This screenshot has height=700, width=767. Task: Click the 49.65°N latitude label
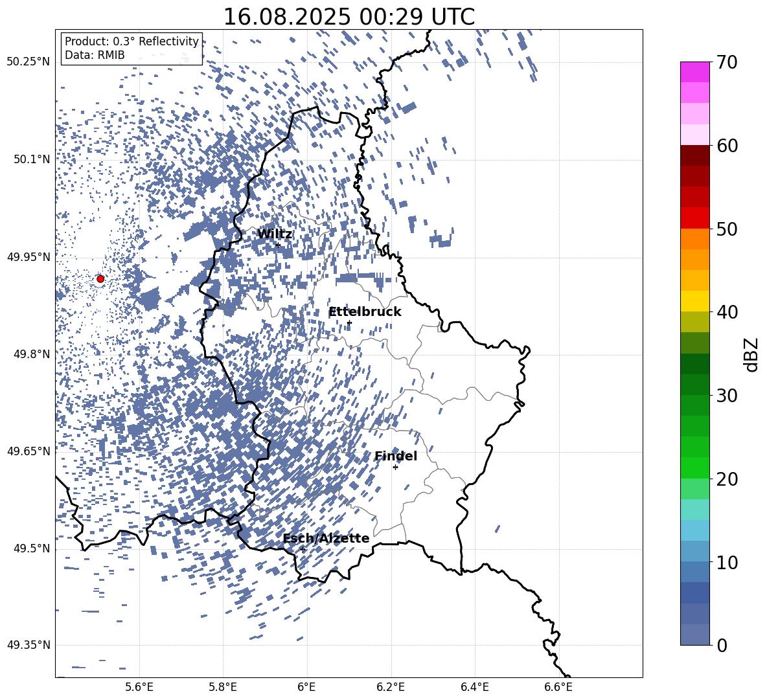click(x=29, y=451)
